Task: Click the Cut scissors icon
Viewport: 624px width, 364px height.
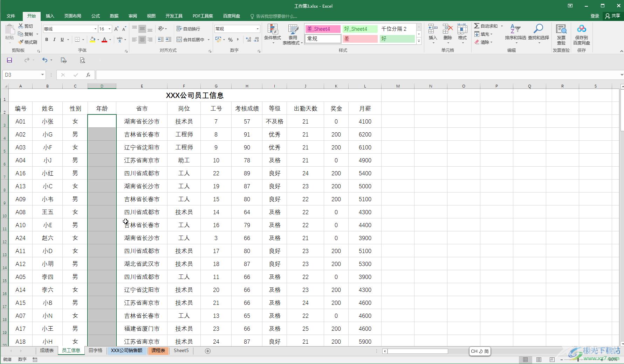Action: point(21,26)
